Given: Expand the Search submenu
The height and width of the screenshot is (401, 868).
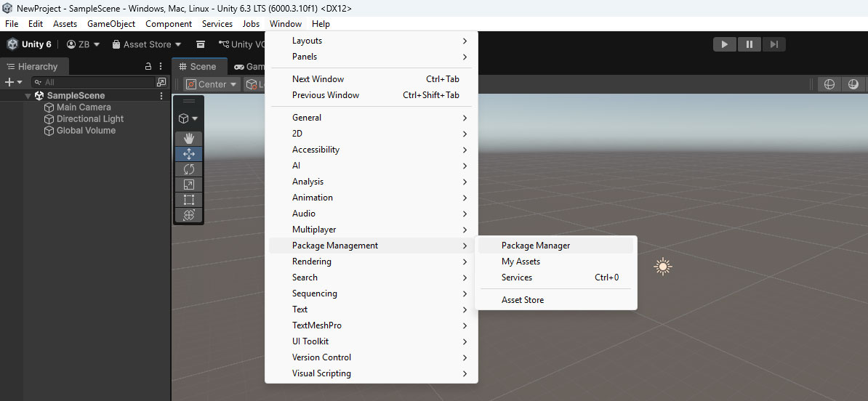Looking at the screenshot, I should (x=371, y=278).
